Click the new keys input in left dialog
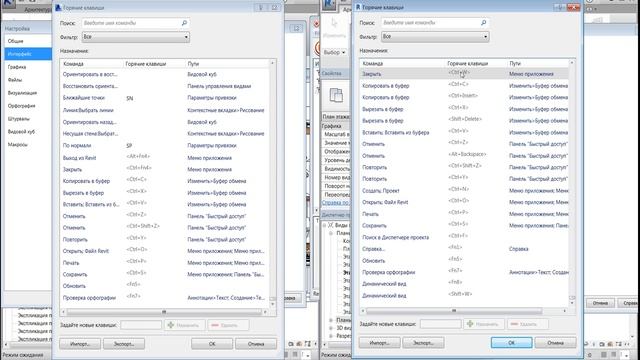The height and width of the screenshot is (360, 640). point(141,325)
